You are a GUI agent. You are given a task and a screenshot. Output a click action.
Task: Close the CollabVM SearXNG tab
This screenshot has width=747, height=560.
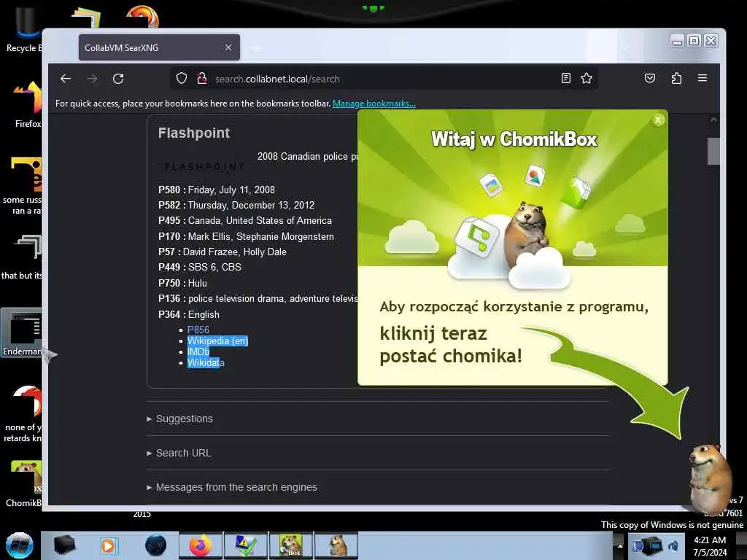point(228,47)
